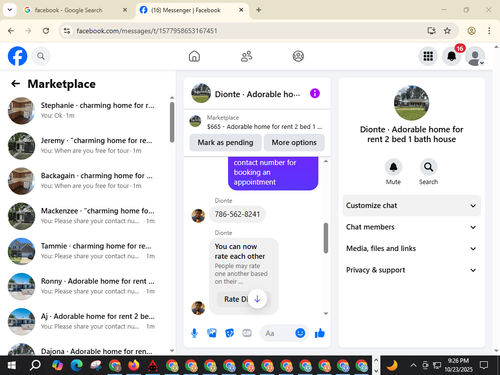The height and width of the screenshot is (375, 500).
Task: Bookmark this page with the star icon
Action: tap(447, 31)
